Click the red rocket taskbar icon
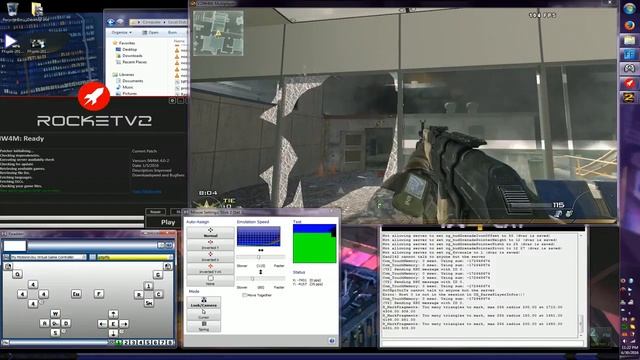640x360 pixels. pyautogui.click(x=629, y=83)
